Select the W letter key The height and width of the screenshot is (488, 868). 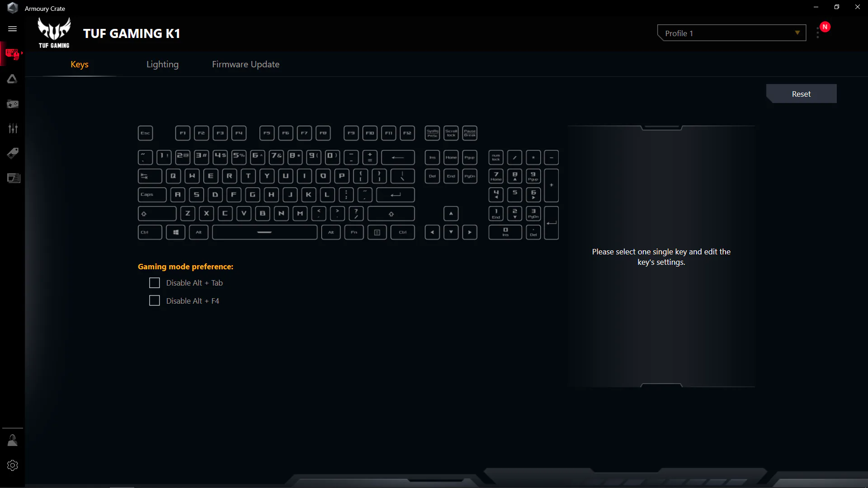(x=192, y=176)
